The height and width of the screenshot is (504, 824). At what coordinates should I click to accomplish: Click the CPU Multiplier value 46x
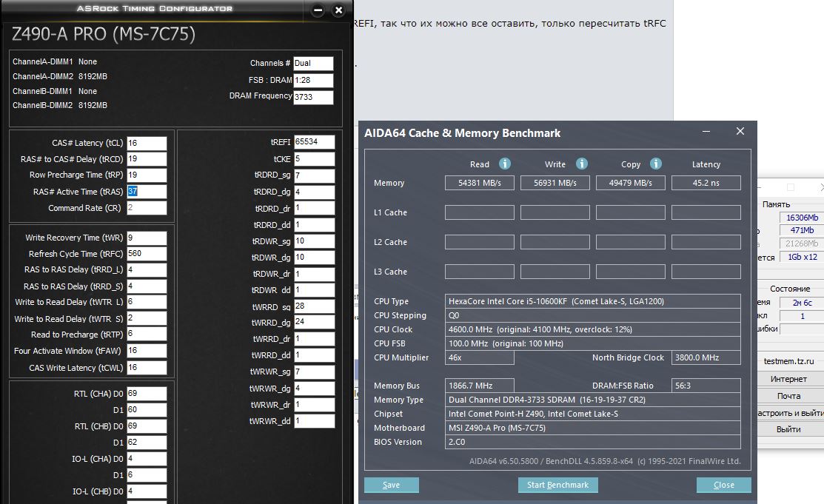coord(479,357)
